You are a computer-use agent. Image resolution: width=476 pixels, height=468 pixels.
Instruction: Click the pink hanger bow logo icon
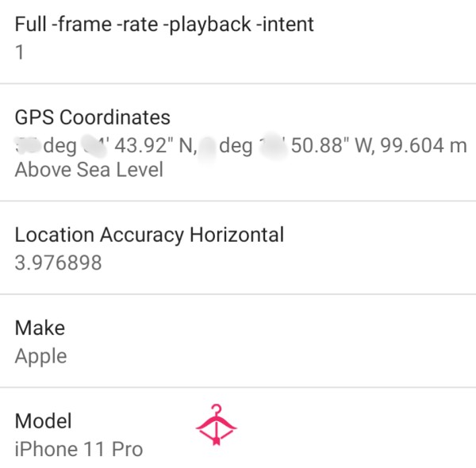pos(216,424)
